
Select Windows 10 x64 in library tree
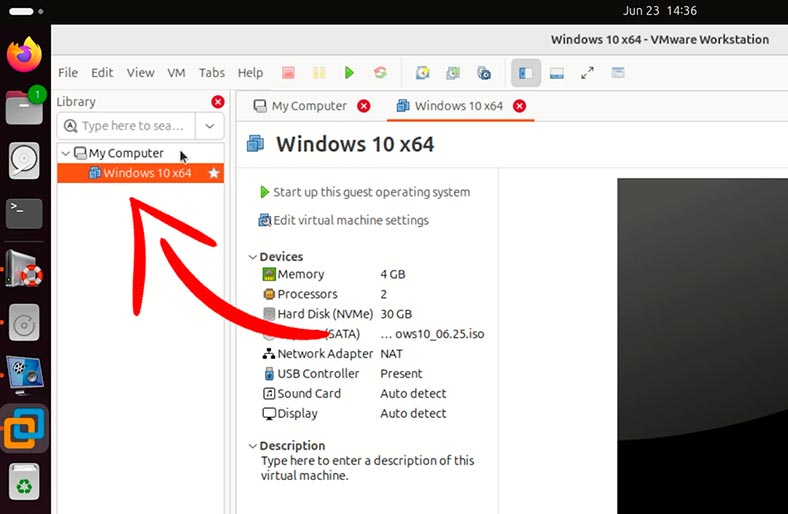[x=140, y=173]
